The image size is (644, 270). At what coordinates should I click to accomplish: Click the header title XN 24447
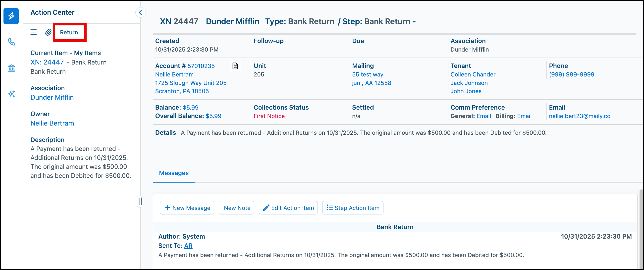point(179,21)
